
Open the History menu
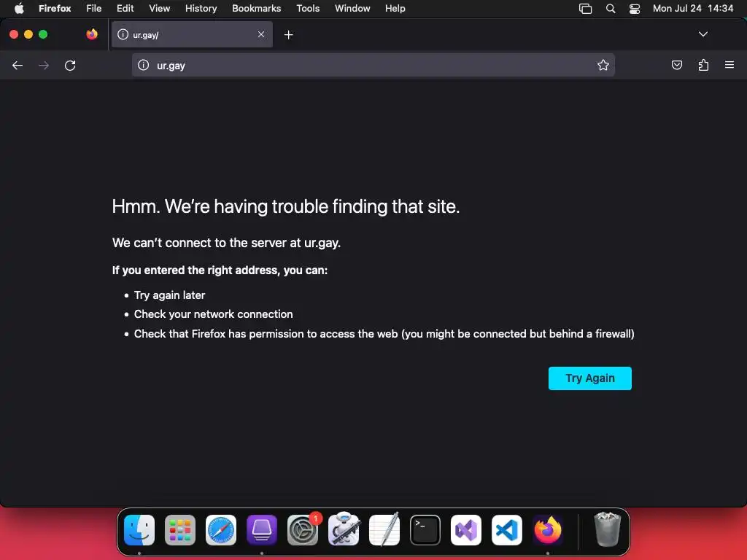pyautogui.click(x=201, y=8)
